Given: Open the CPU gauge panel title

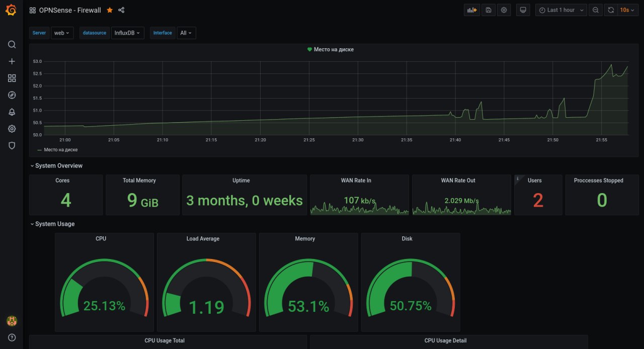Looking at the screenshot, I should (x=101, y=238).
